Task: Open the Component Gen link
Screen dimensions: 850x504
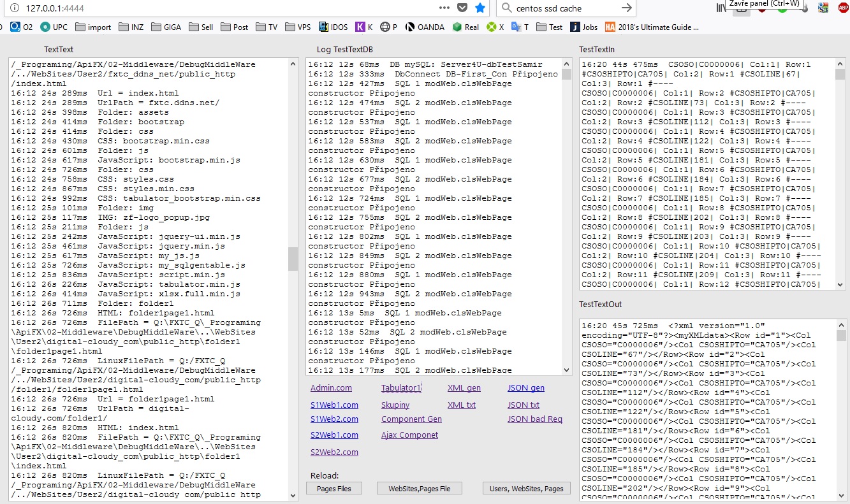Action: [411, 419]
